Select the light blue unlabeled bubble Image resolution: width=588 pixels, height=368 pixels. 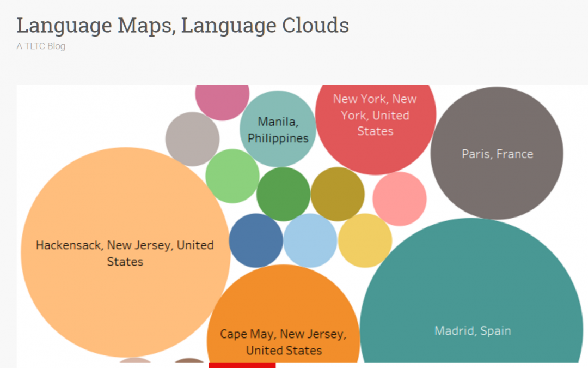pos(310,241)
